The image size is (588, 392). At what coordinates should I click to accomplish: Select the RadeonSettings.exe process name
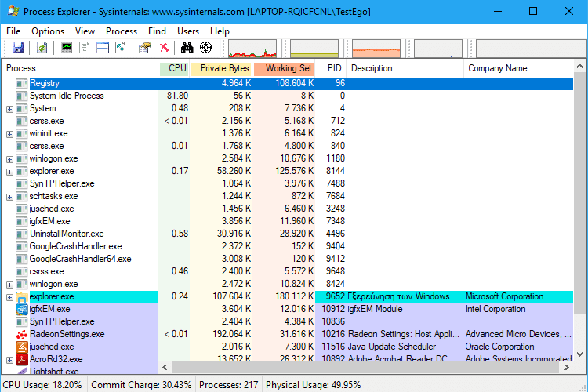(x=67, y=334)
